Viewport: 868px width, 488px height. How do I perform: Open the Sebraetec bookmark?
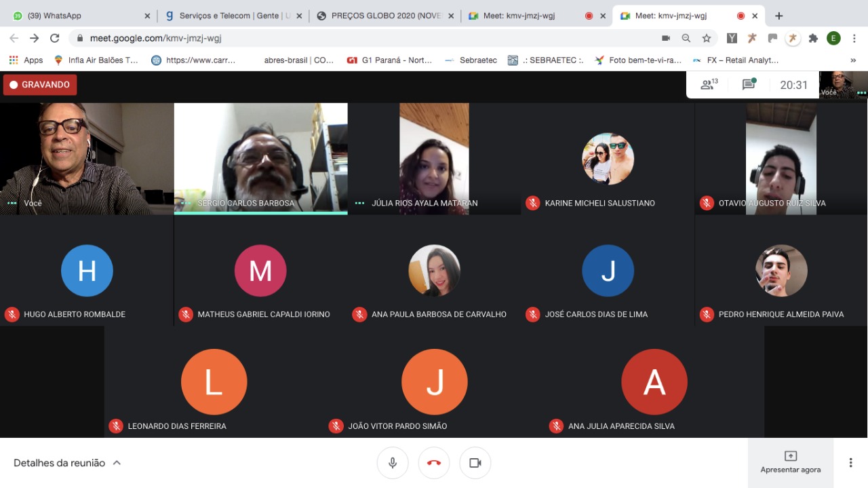coord(471,60)
